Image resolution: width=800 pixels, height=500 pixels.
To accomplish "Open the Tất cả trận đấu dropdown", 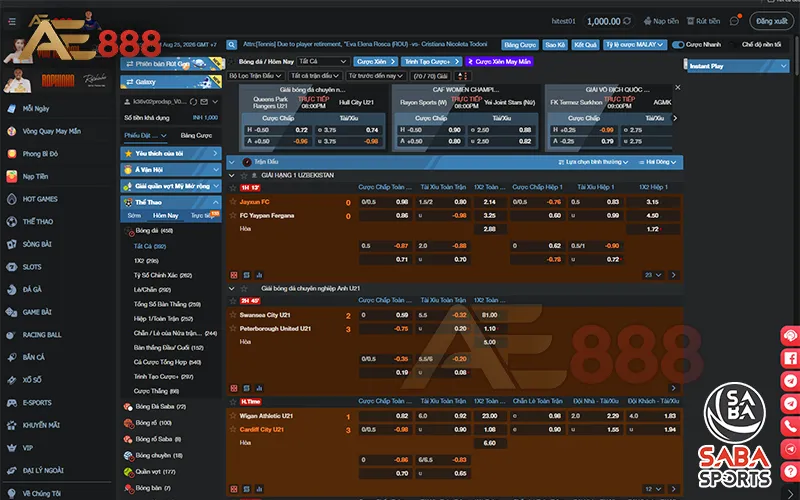I will pos(315,76).
